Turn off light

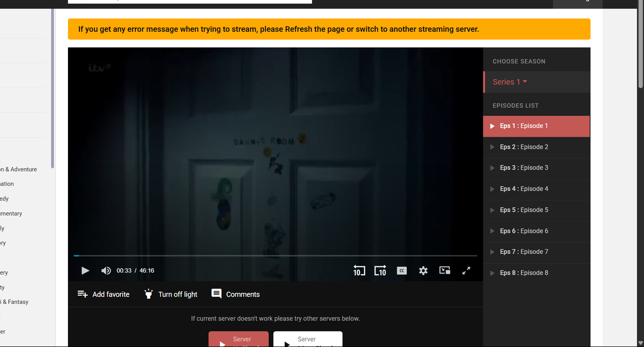[x=171, y=294]
